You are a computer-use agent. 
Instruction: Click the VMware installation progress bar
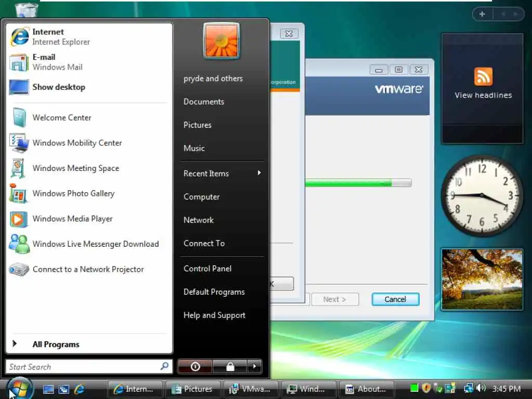coord(358,183)
